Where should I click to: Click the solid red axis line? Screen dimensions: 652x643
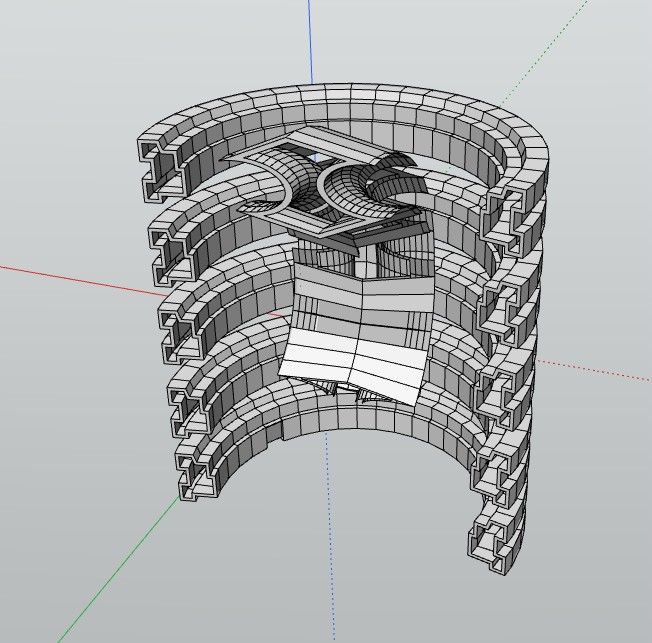[x=83, y=280]
